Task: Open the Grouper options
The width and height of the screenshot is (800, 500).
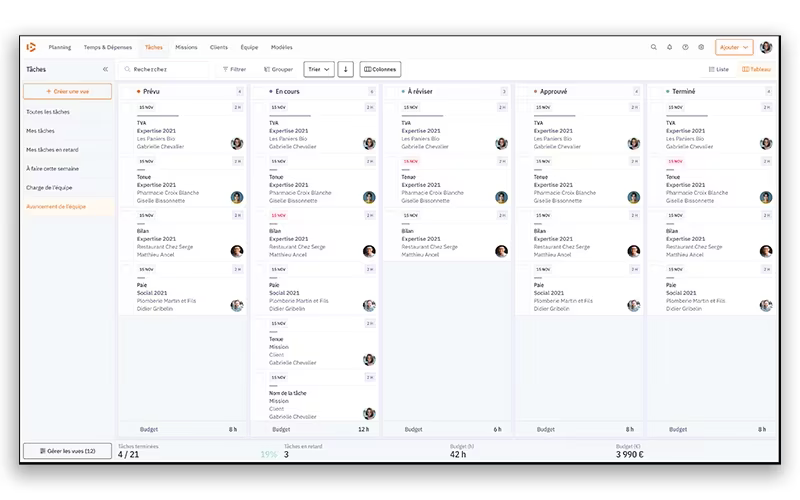Action: click(278, 69)
